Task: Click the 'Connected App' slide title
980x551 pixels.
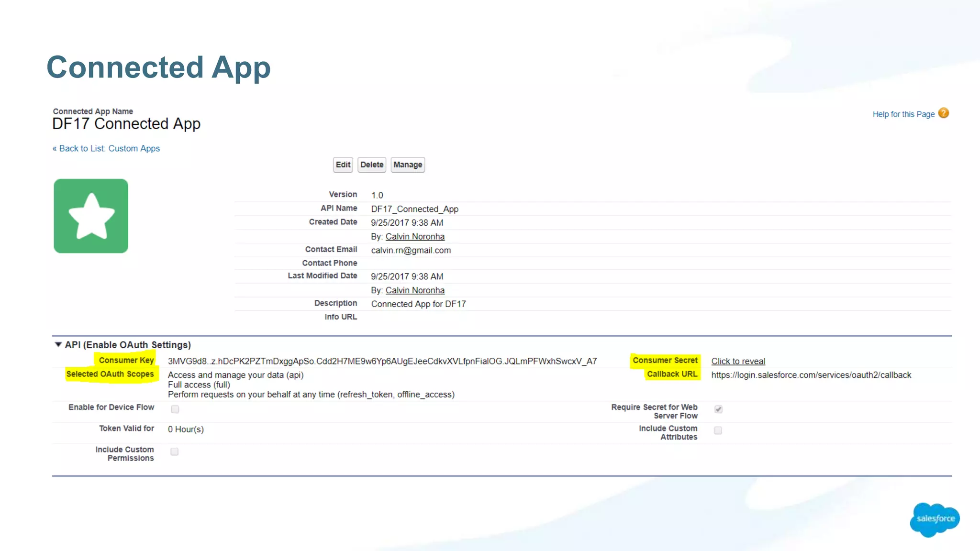Action: pos(158,67)
